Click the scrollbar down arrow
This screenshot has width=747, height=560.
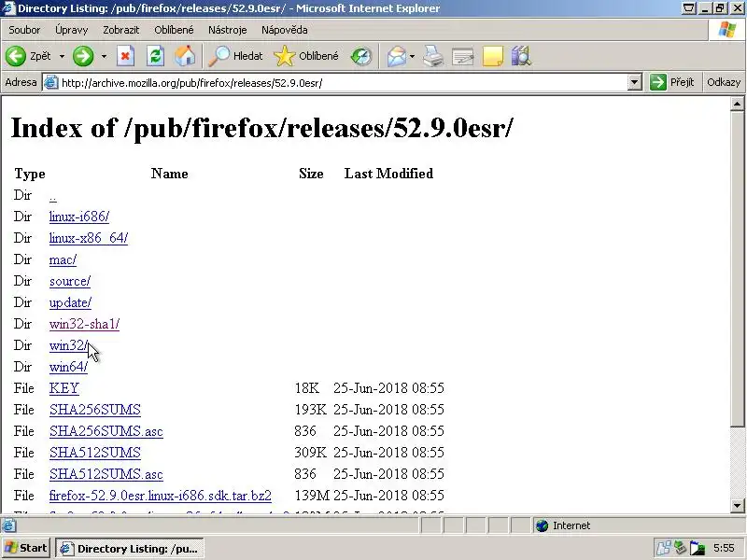click(x=737, y=506)
